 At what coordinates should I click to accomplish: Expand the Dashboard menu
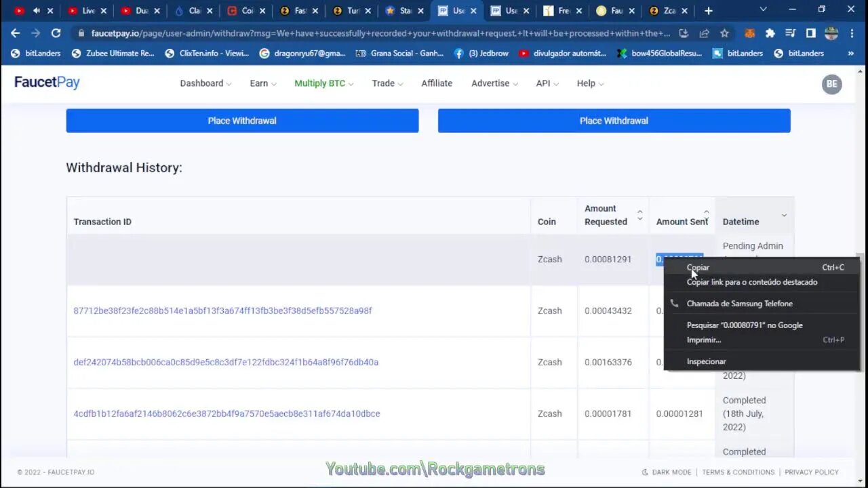pos(205,83)
